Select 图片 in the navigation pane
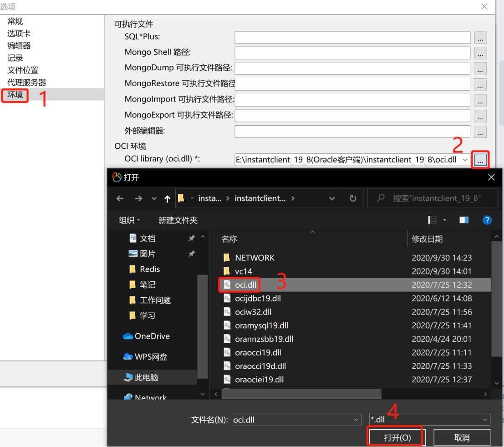This screenshot has height=447, width=504. pyautogui.click(x=148, y=254)
